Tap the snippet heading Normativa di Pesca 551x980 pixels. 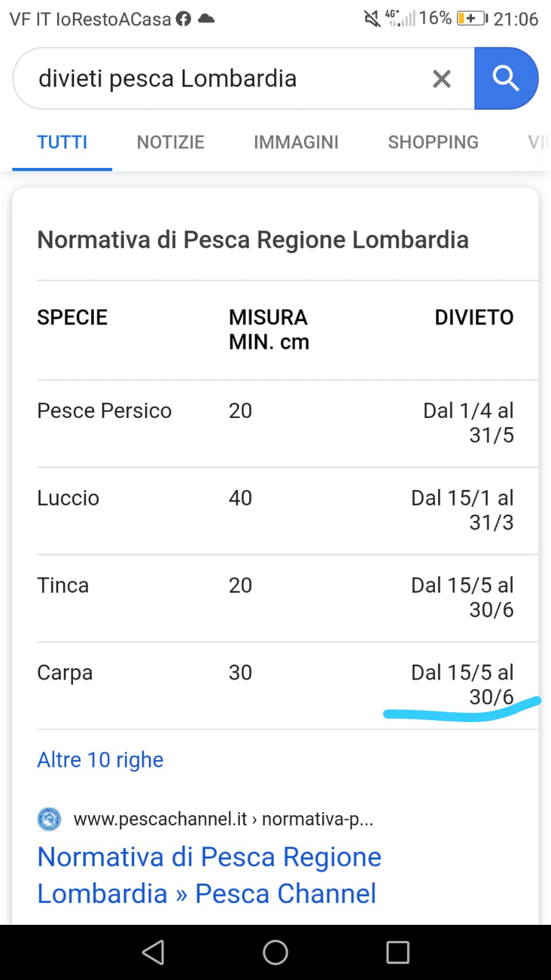(x=253, y=240)
